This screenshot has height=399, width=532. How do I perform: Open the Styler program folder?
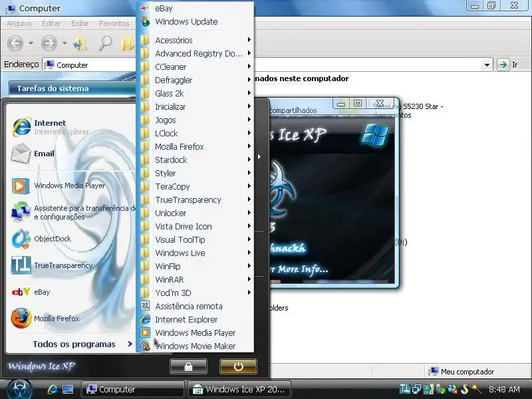(195, 174)
